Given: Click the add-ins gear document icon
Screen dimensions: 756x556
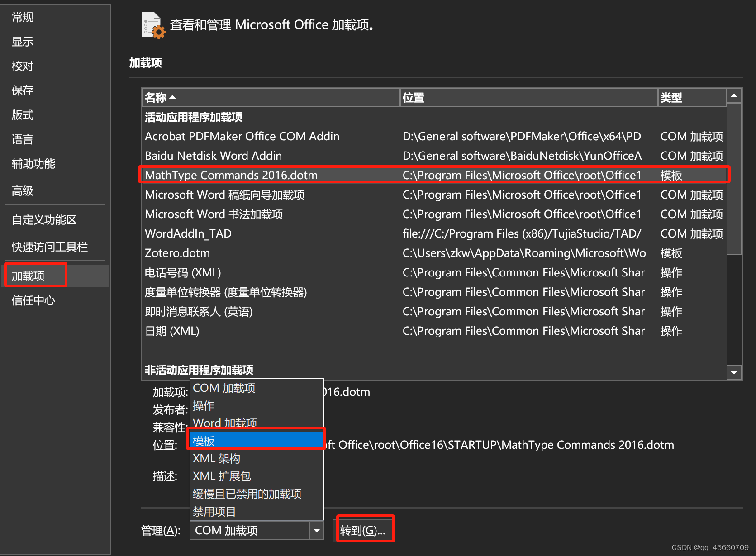Looking at the screenshot, I should (153, 25).
